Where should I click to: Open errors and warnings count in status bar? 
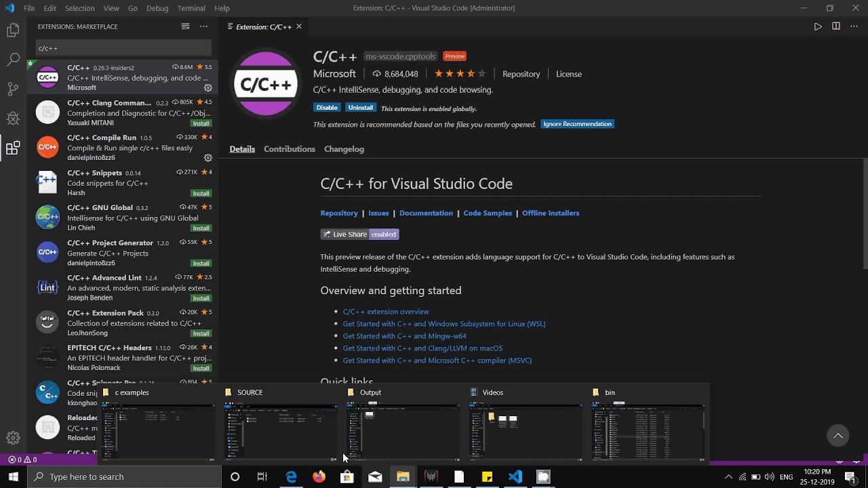pos(22,460)
